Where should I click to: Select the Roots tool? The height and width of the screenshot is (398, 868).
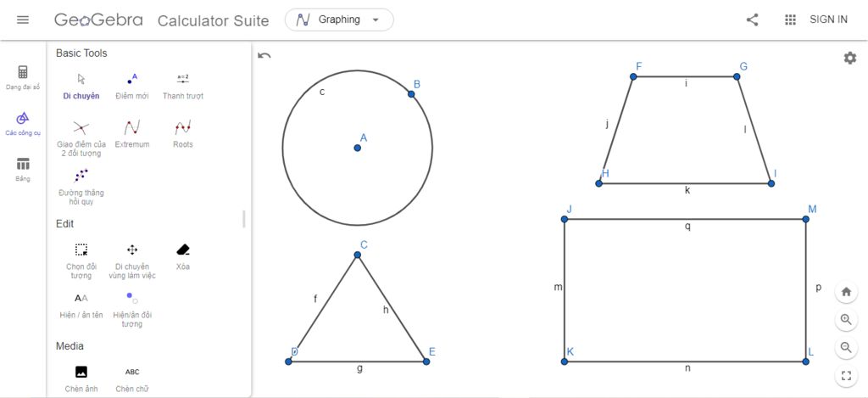tap(182, 132)
